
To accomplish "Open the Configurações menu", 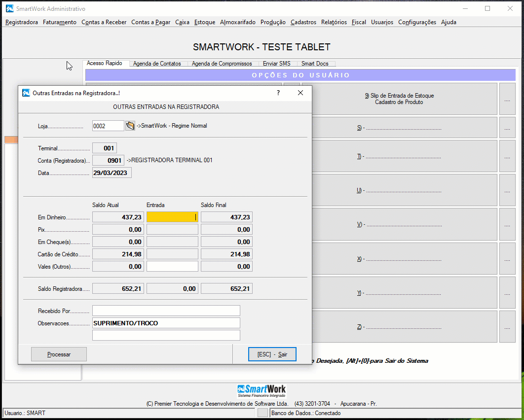I will tap(417, 22).
